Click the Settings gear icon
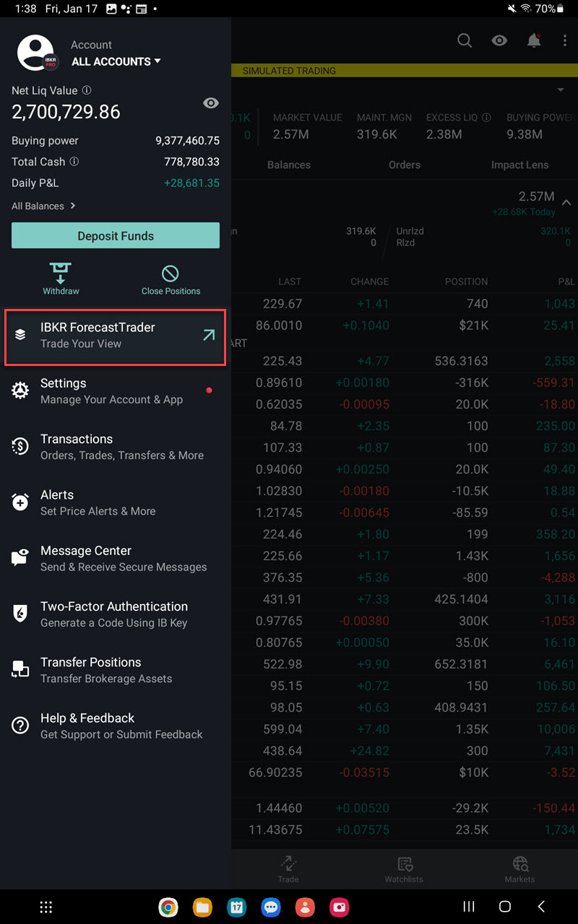 (x=20, y=391)
